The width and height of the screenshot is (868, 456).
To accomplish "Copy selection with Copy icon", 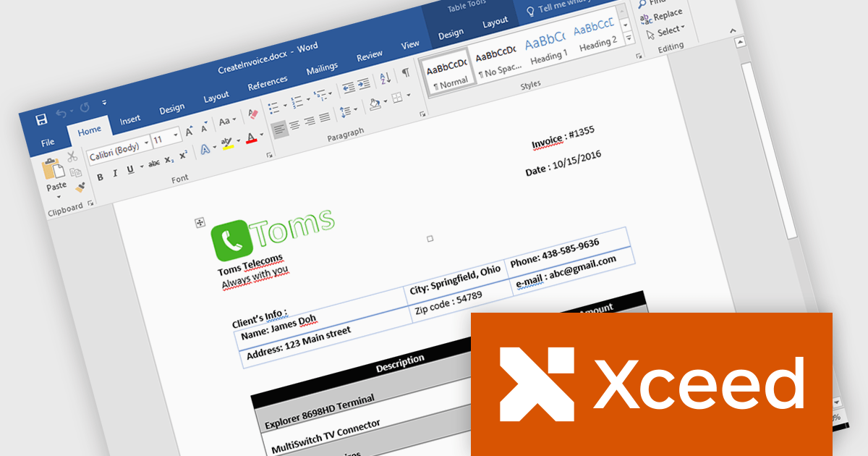I will tap(75, 172).
